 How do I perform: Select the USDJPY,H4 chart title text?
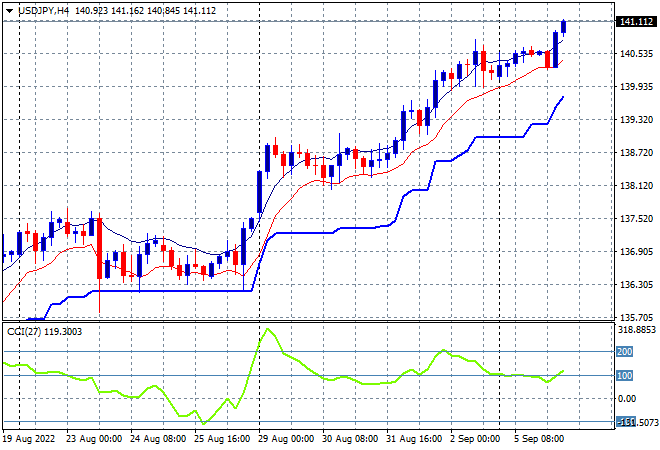(x=44, y=11)
